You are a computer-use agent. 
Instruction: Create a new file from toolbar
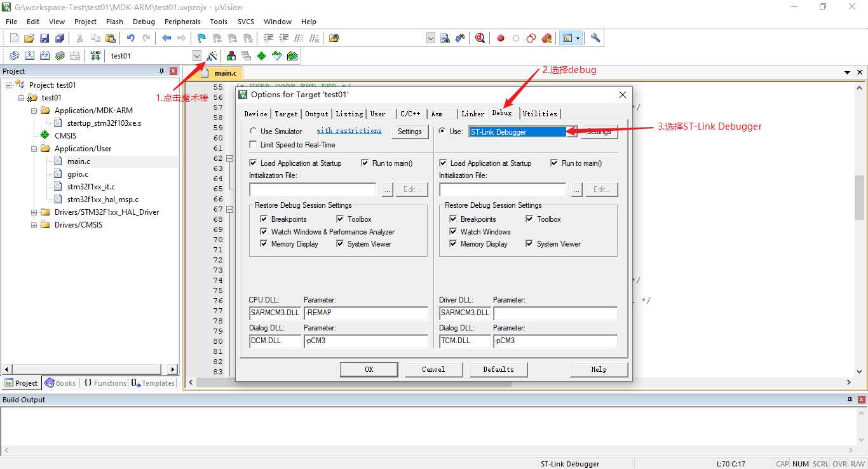point(14,38)
